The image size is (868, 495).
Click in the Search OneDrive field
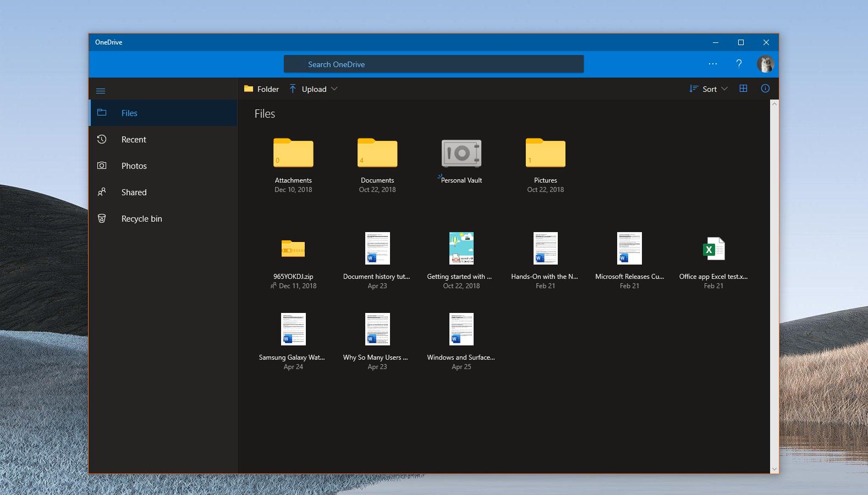tap(433, 64)
